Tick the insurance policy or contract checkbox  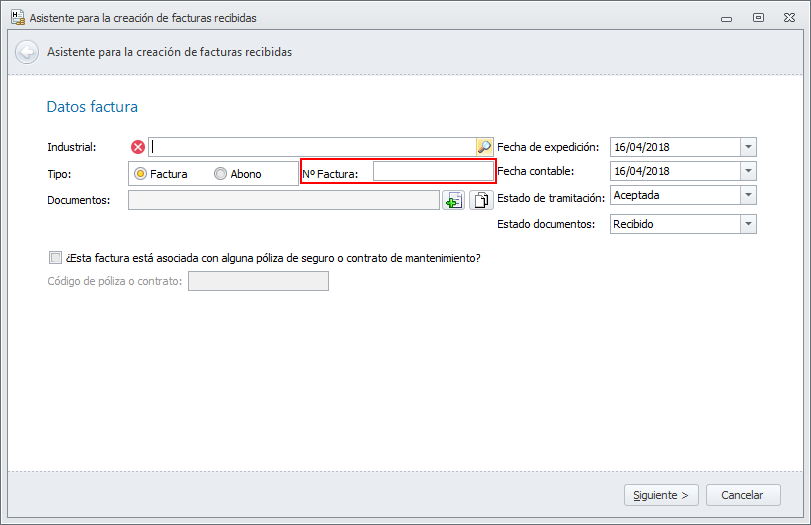[55, 258]
